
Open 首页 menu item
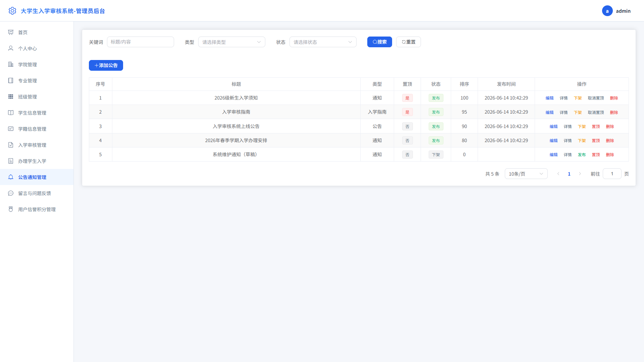point(37,32)
